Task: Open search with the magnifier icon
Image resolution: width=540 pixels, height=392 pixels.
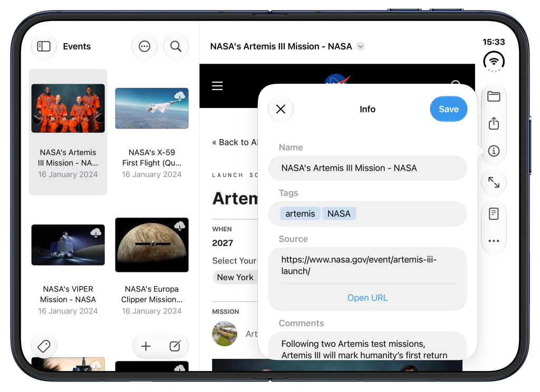Action: click(176, 46)
